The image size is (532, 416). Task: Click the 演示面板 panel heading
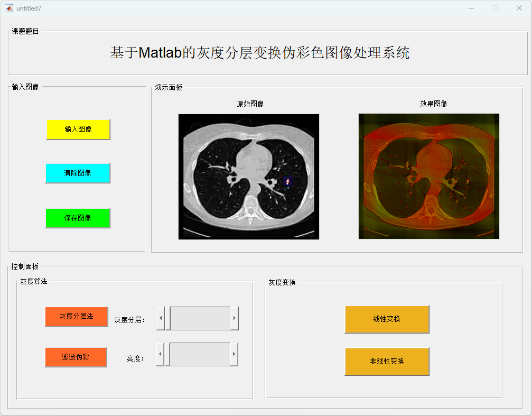169,88
